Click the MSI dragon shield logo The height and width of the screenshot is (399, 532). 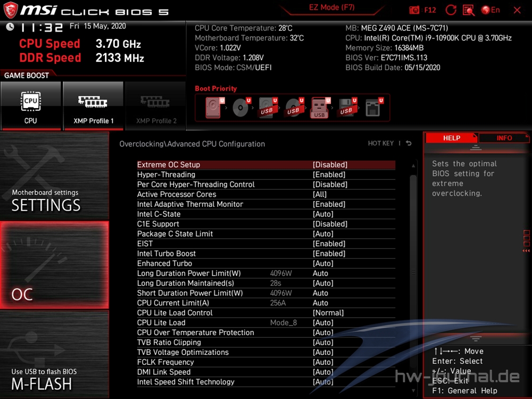[10, 10]
